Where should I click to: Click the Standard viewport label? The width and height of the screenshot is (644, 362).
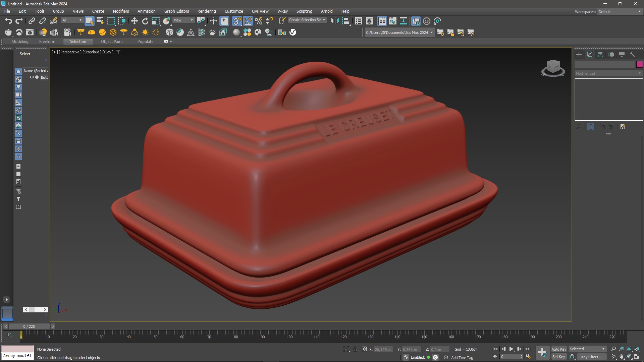tap(92, 52)
